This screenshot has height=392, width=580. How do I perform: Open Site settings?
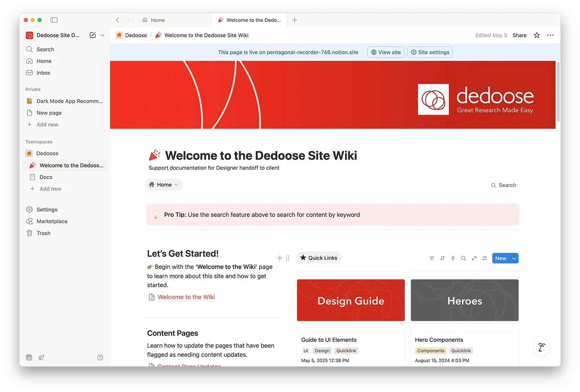430,52
